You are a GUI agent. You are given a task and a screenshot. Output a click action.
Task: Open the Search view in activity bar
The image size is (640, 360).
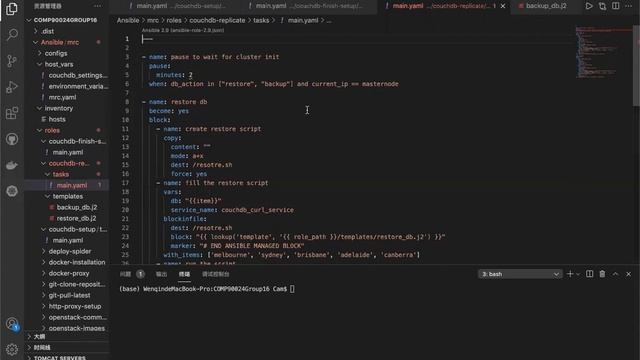pyautogui.click(x=12, y=35)
